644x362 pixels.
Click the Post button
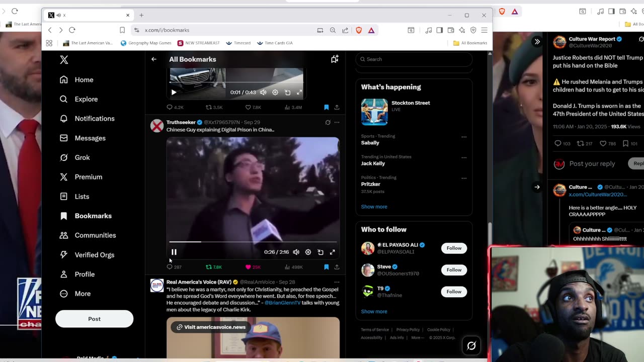click(x=94, y=319)
